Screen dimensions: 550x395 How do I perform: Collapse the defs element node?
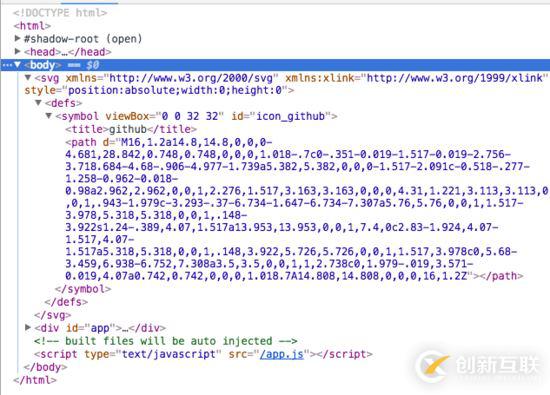38,103
